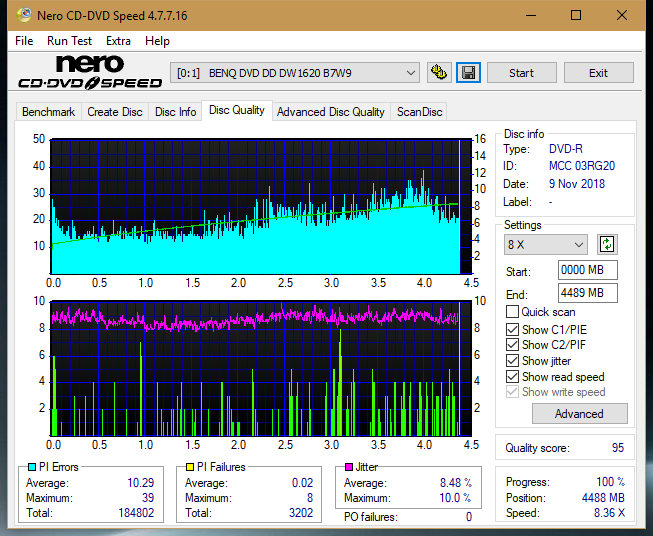The width and height of the screenshot is (653, 536).
Task: Click the Progress value 100 %
Action: pyautogui.click(x=611, y=482)
